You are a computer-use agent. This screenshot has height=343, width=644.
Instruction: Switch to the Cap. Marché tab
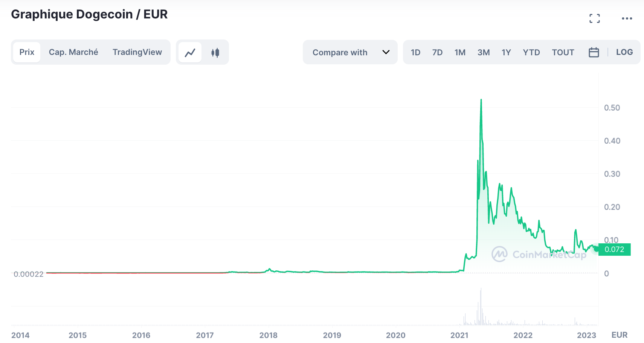73,52
